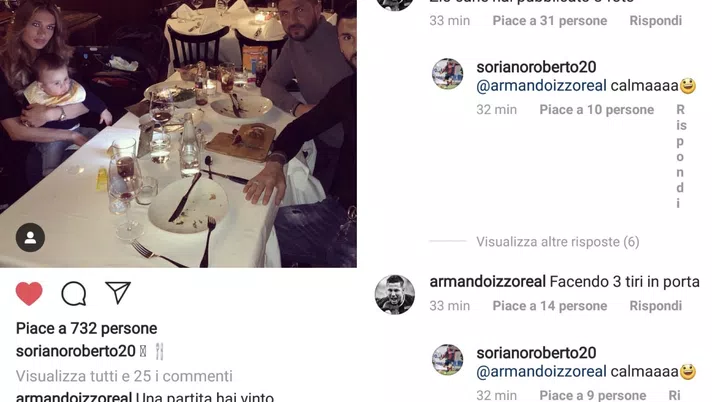The height and width of the screenshot is (402, 712).
Task: Open Piace a 732 persone likes list
Action: [86, 328]
